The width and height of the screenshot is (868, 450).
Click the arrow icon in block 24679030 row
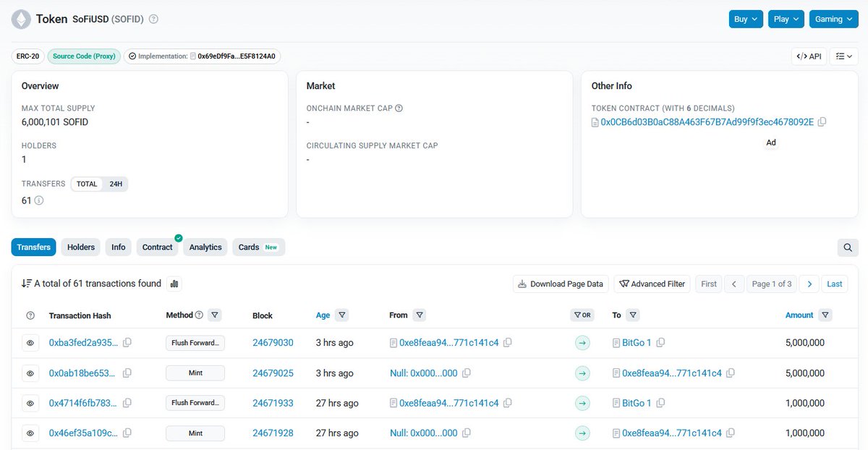point(582,343)
